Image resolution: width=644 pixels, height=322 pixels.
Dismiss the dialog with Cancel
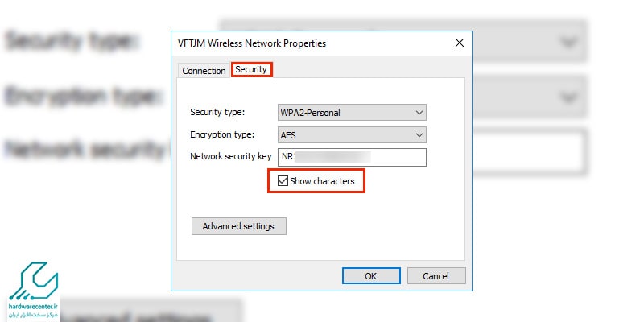(436, 275)
